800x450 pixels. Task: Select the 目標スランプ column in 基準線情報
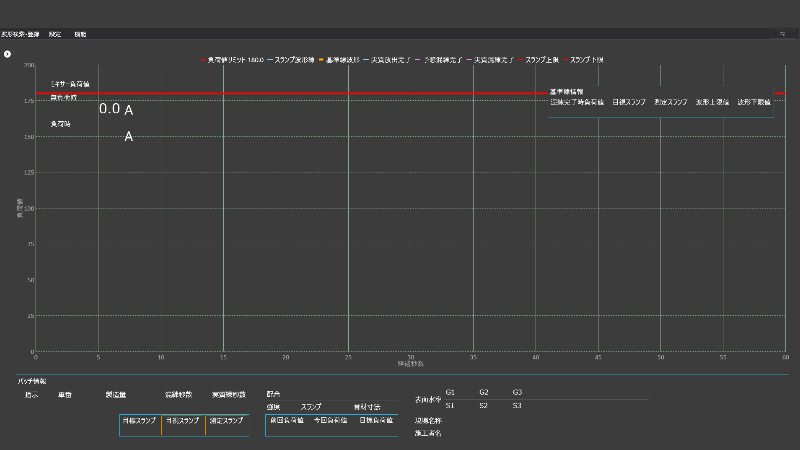[629, 102]
